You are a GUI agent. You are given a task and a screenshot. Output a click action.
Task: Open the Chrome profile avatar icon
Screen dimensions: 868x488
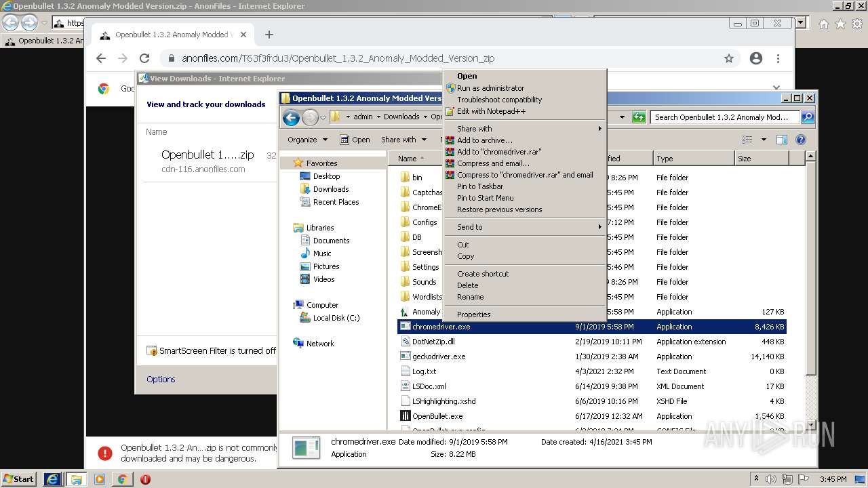(756, 58)
